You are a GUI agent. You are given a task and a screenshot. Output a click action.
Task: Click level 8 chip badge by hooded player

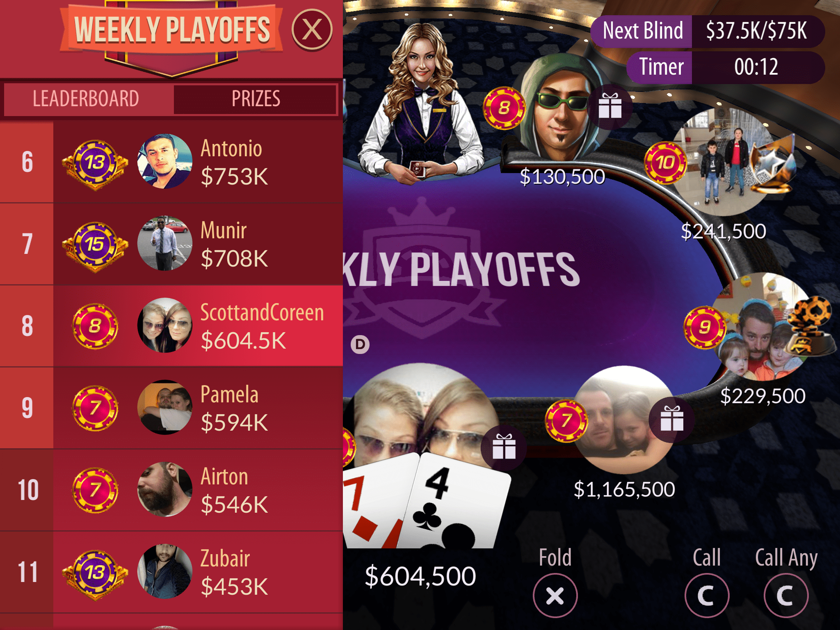[x=504, y=108]
